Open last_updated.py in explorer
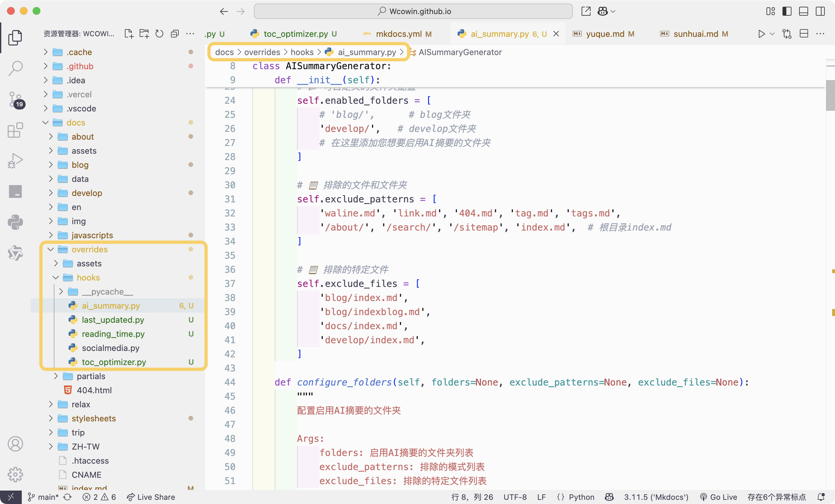 [x=117, y=320]
